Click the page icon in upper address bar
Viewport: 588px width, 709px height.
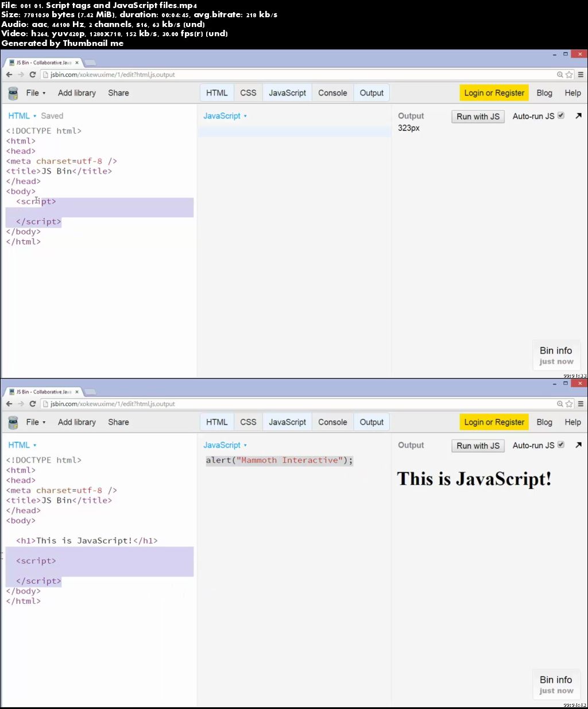[45, 75]
